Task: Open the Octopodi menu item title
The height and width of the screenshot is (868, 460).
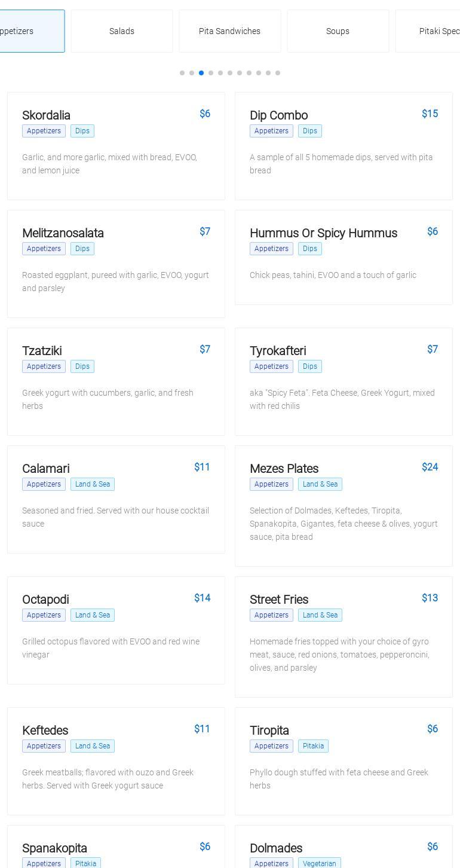Action: click(x=45, y=600)
